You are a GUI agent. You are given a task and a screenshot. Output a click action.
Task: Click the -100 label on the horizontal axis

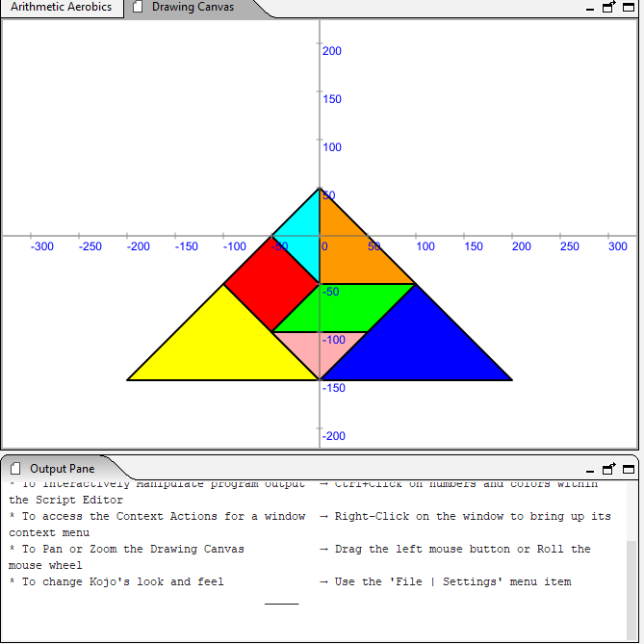pyautogui.click(x=234, y=246)
